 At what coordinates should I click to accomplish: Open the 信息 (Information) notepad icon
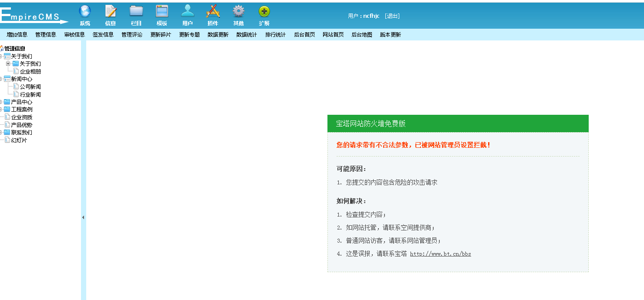coord(111,11)
